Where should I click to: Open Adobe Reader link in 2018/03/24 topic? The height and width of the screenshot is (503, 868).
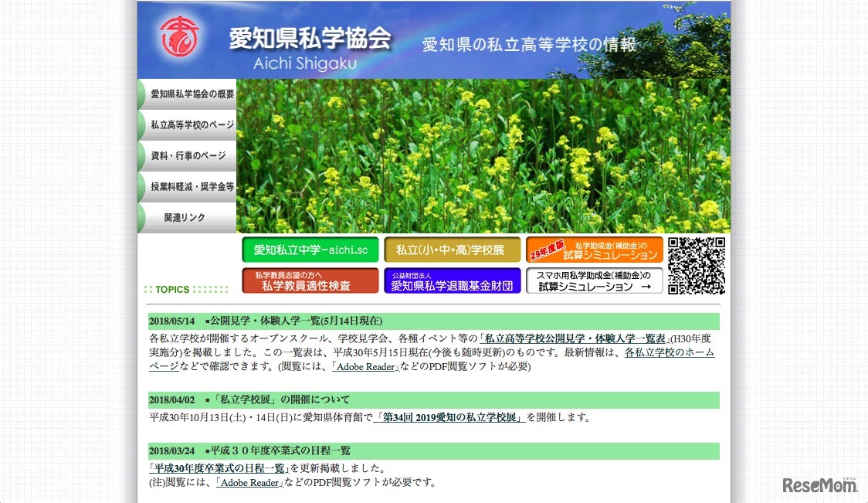tap(249, 482)
